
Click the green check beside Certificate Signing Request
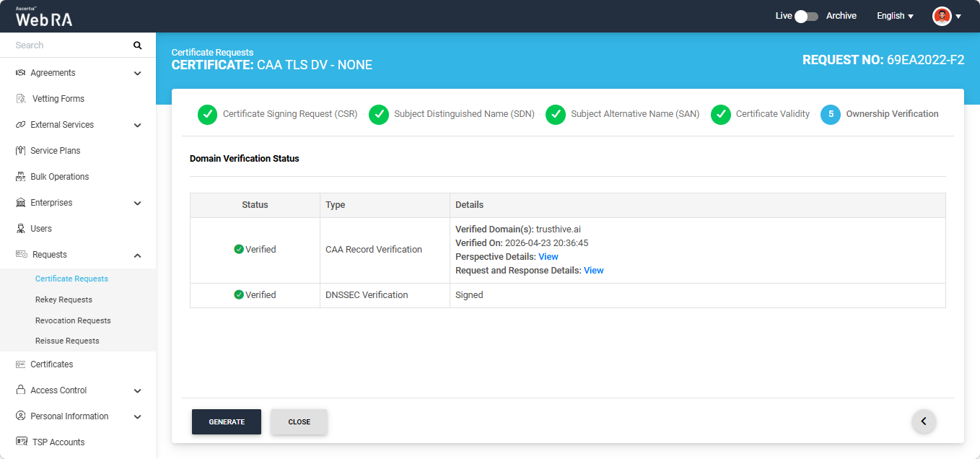click(x=207, y=115)
